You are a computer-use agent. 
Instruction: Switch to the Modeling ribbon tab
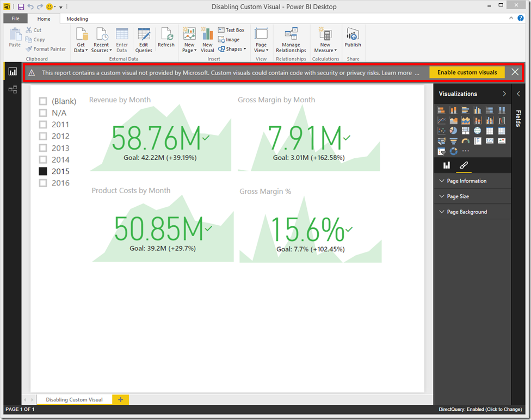(77, 19)
